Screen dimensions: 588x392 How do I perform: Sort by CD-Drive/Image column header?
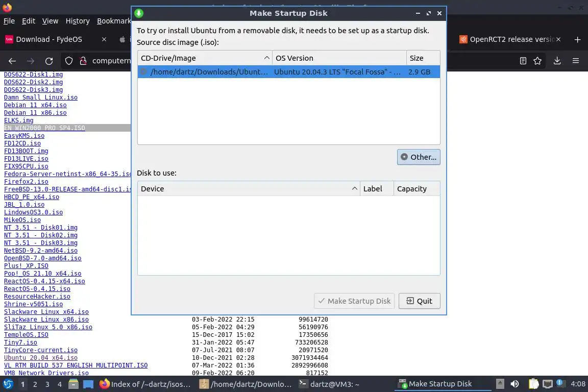(x=205, y=58)
